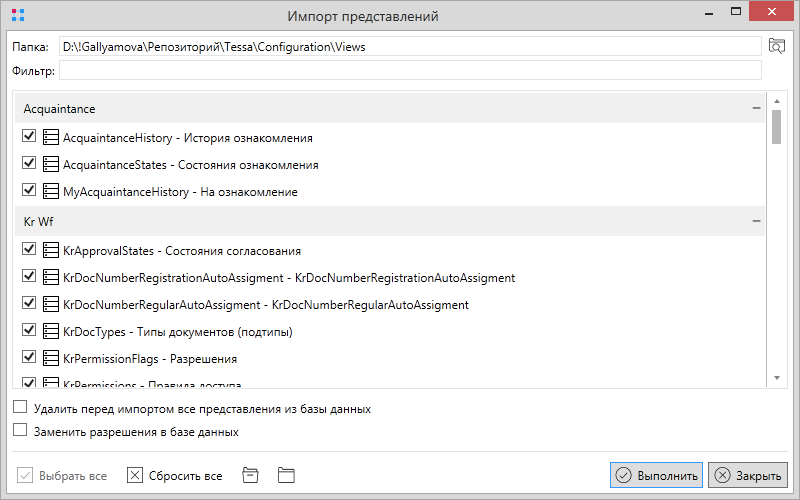Click the view icon next to AcquaintanceHistory
This screenshot has height=500, width=800.
coord(51,138)
